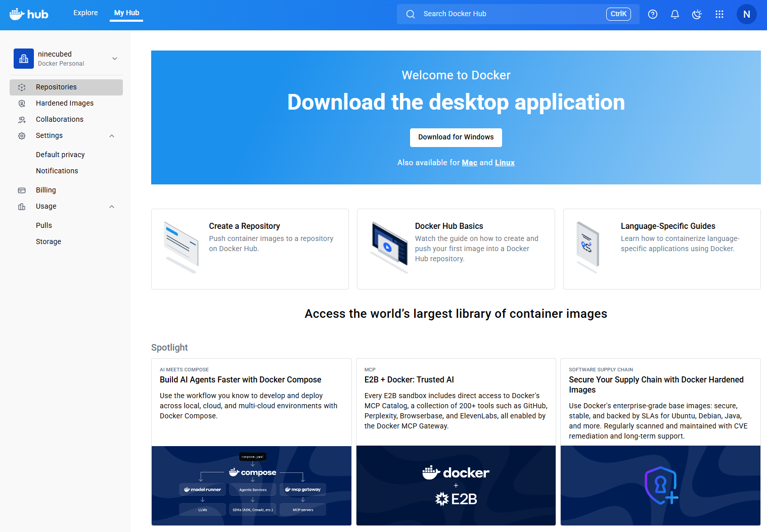Viewport: 767px width, 532px height.
Task: Open the E2B + Docker spotlight image
Action: click(456, 486)
